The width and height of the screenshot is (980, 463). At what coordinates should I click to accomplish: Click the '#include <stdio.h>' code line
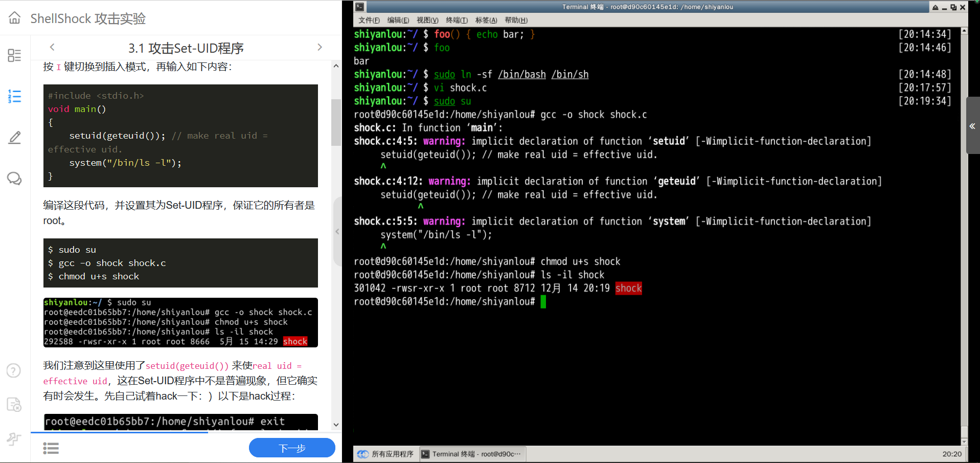96,96
